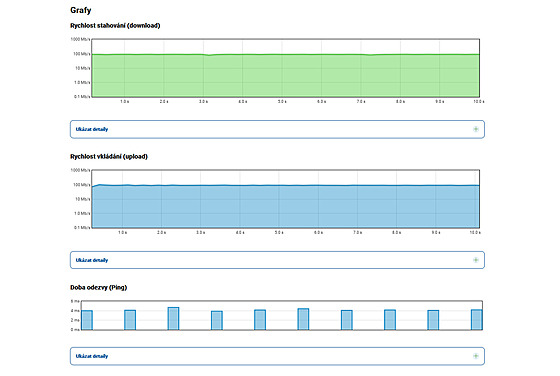This screenshot has height=376, width=560.
Task: Click the first ping bar in chart
Action: 87,320
